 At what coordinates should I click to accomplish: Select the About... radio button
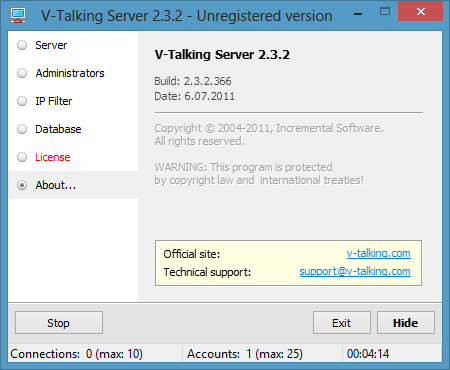(22, 185)
